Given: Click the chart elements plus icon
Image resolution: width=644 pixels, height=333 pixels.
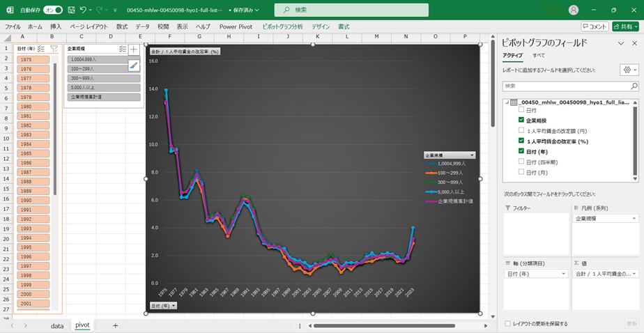Looking at the screenshot, I should pyautogui.click(x=134, y=49).
